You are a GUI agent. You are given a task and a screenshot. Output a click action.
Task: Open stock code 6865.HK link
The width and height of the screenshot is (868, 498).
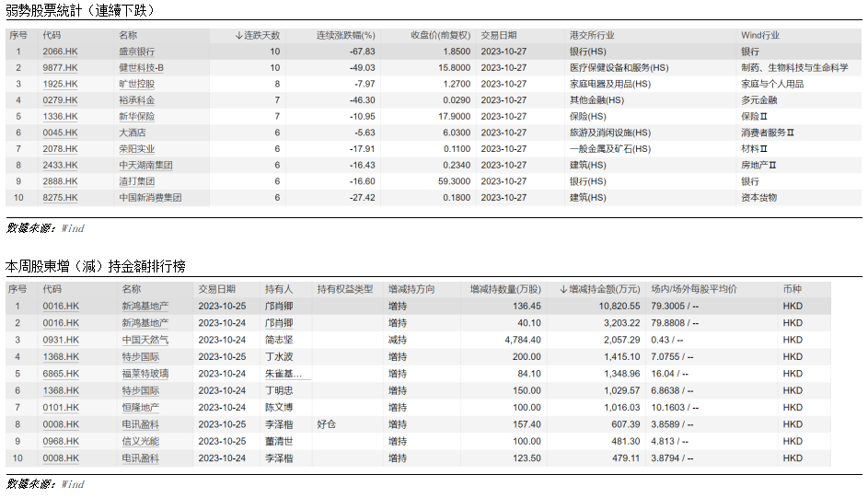pos(61,374)
